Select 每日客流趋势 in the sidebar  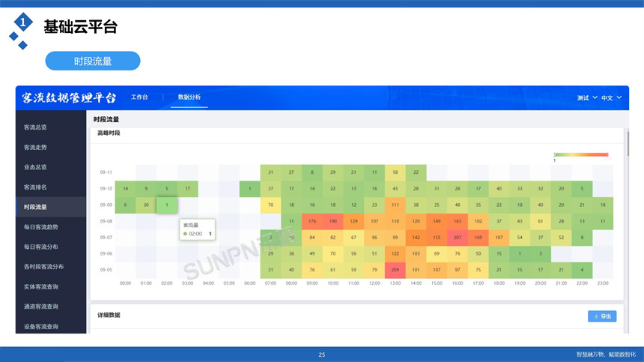(41, 227)
